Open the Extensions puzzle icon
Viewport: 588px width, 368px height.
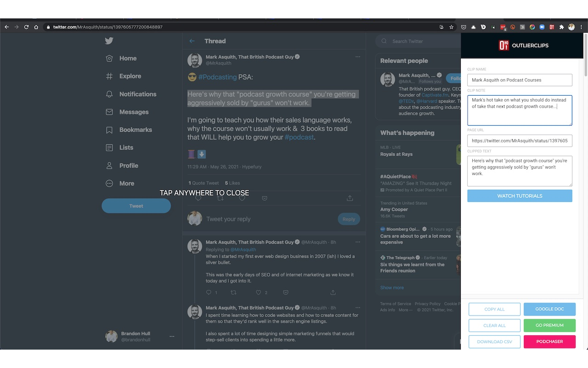pyautogui.click(x=561, y=27)
